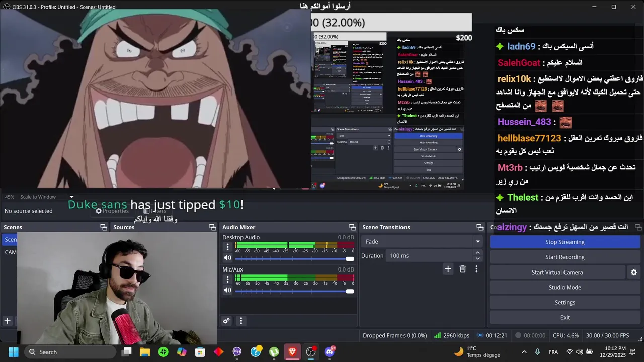Float the Scenes dock via its pop-out icon

click(104, 227)
